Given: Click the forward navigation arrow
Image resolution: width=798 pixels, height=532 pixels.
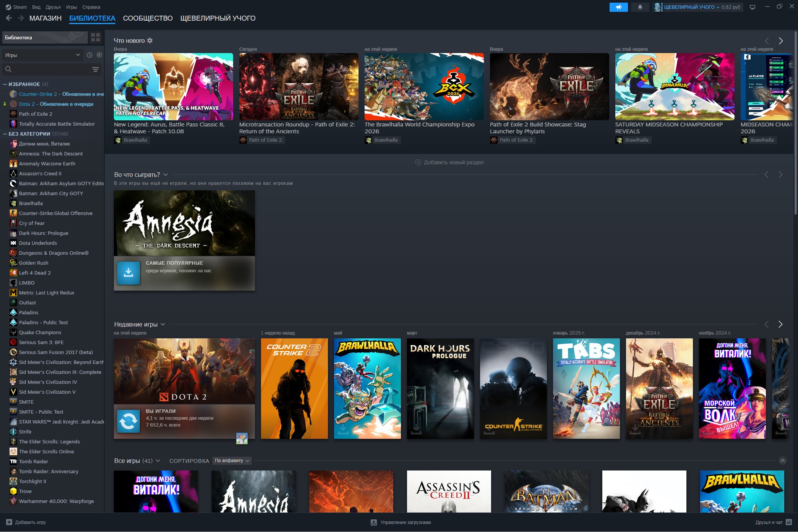Looking at the screenshot, I should (x=21, y=18).
